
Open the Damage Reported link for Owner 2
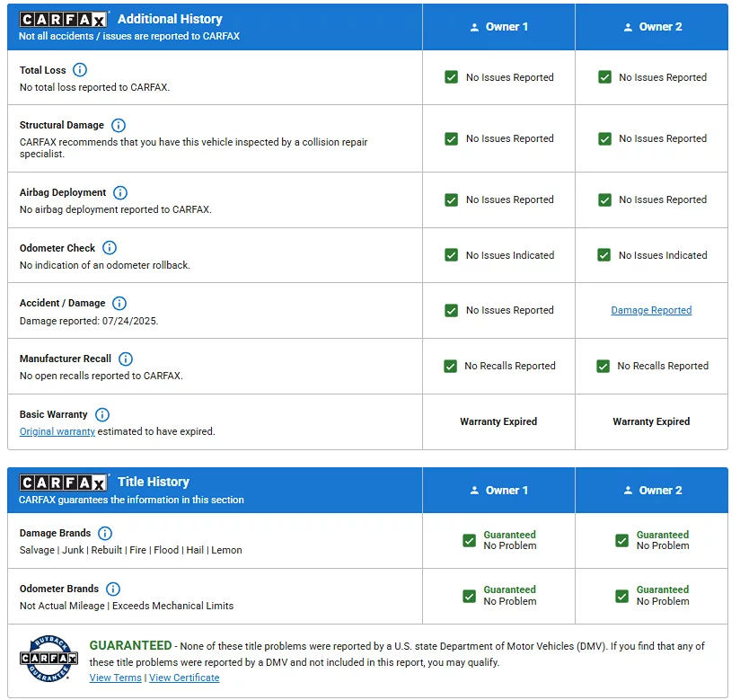(651, 310)
